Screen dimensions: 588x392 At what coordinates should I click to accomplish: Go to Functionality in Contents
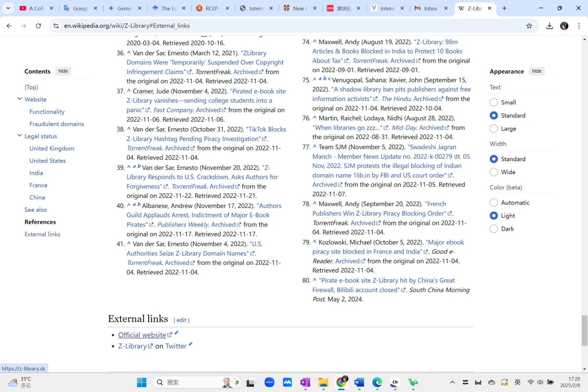[x=47, y=111]
